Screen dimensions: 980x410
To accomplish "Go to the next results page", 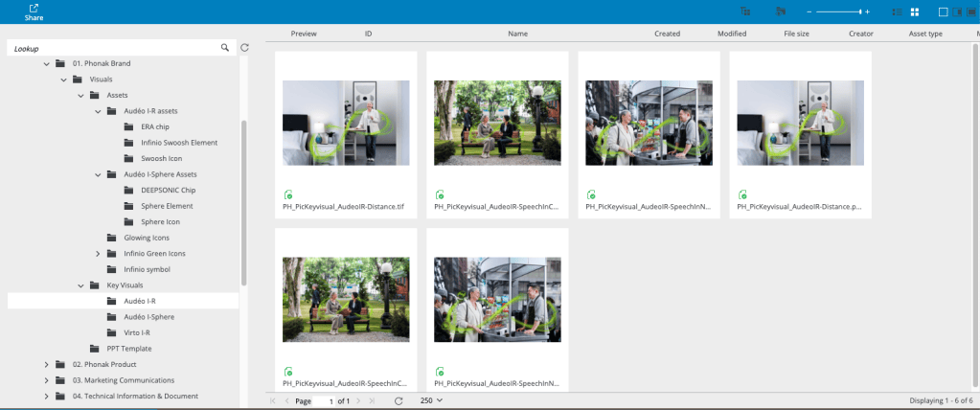I will tap(358, 401).
